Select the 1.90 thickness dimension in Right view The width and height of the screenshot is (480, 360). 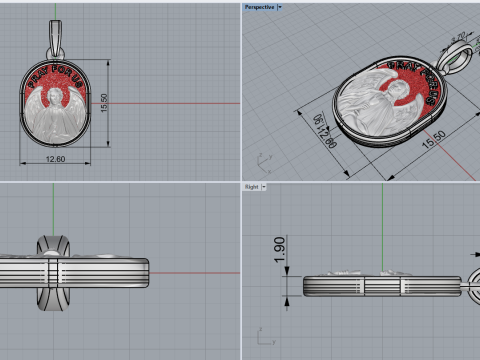(279, 250)
